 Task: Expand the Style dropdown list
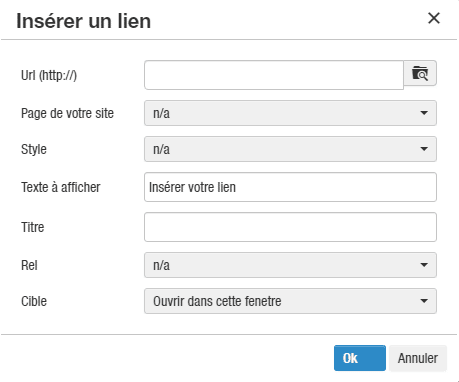point(290,149)
